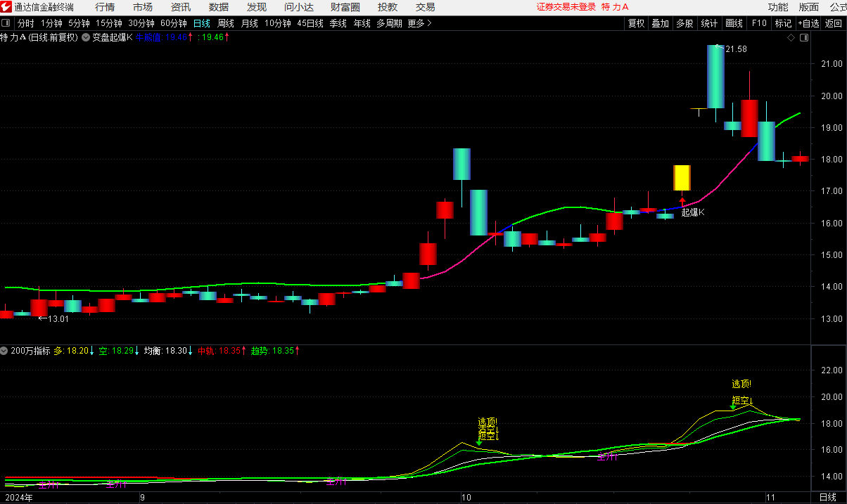This screenshot has height=504, width=847.
Task: Open the 行情 menu
Action: (x=105, y=7)
